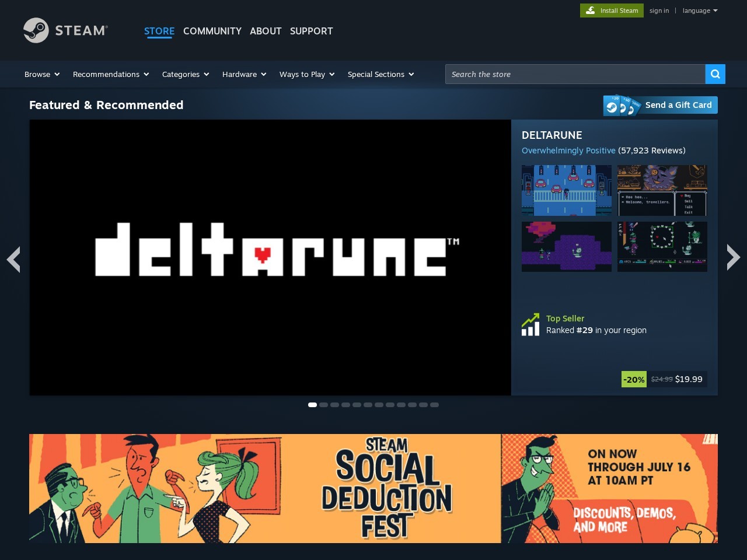Click the Steam logo
The width and height of the screenshot is (747, 560).
(65, 30)
